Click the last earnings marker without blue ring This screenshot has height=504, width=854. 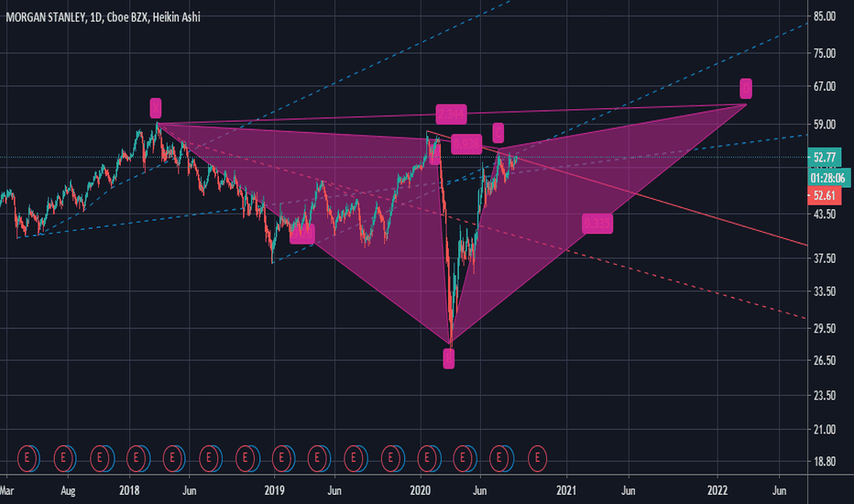coord(537,458)
